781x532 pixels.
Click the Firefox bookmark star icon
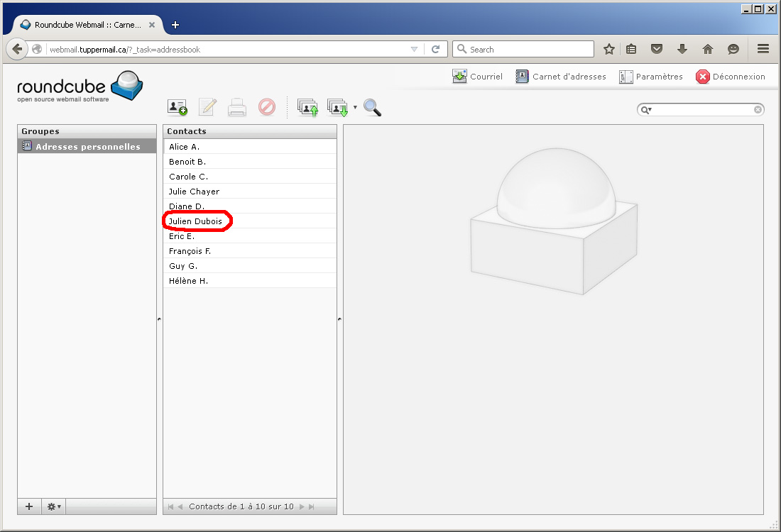[608, 49]
